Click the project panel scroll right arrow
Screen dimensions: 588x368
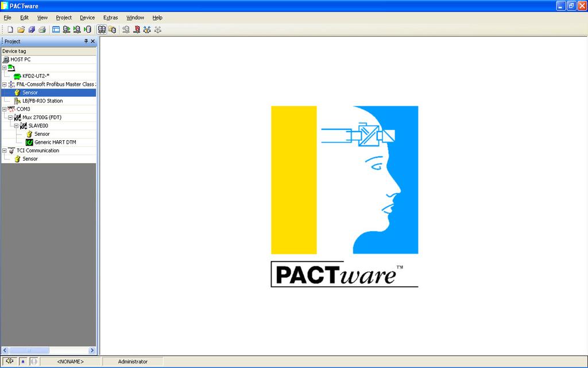pyautogui.click(x=92, y=350)
